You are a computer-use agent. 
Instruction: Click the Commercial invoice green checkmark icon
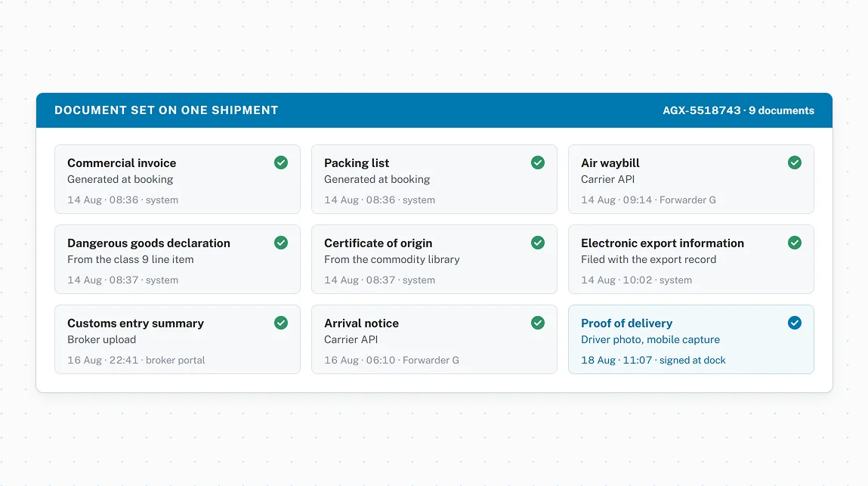(281, 163)
